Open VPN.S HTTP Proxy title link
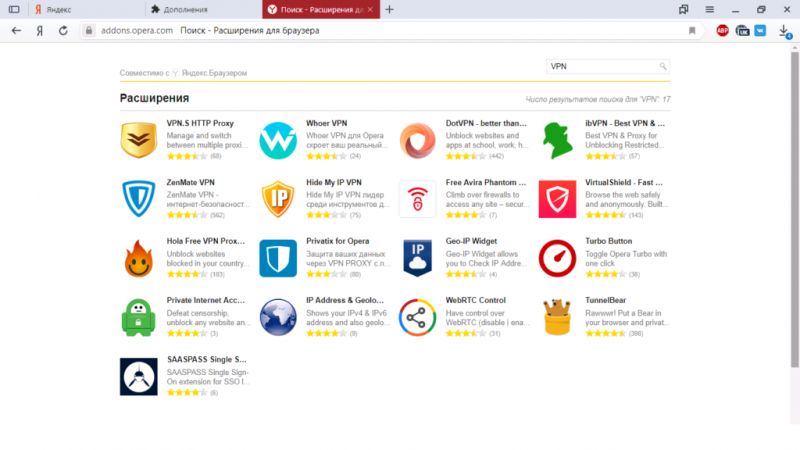Image resolution: width=800 pixels, height=450 pixels. [x=200, y=123]
